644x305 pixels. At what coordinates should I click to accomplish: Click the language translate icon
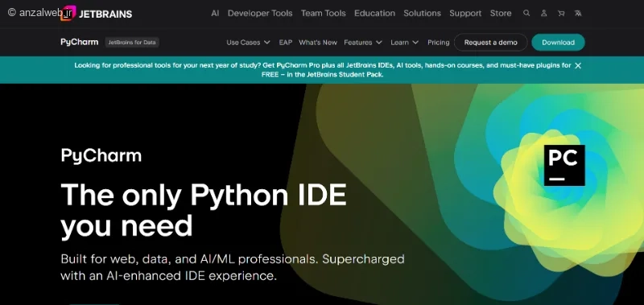(x=578, y=13)
